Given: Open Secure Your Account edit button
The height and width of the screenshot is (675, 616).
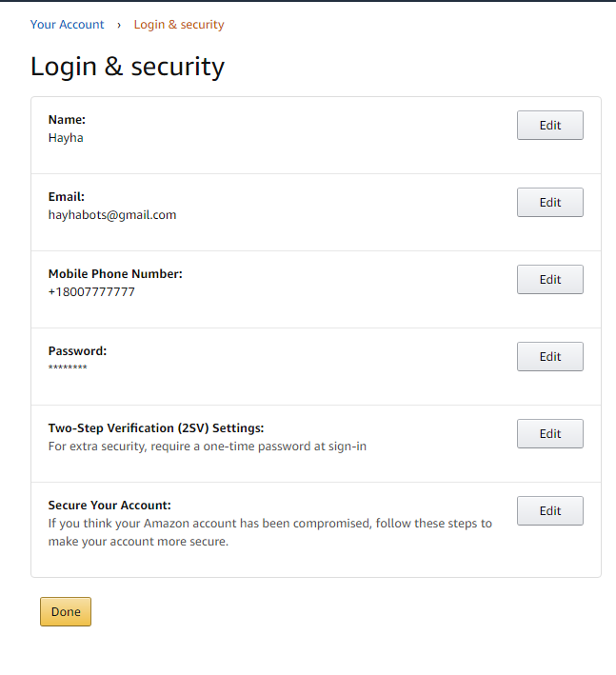Looking at the screenshot, I should [549, 511].
